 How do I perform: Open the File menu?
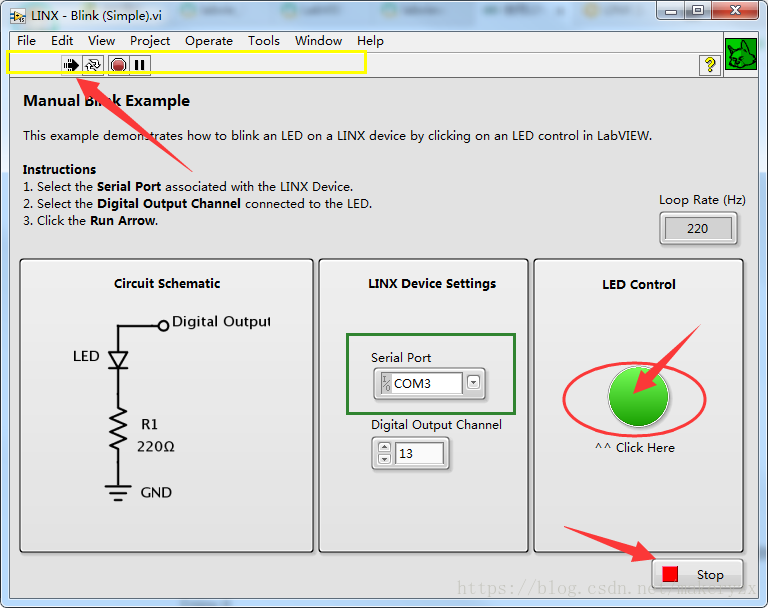26,41
